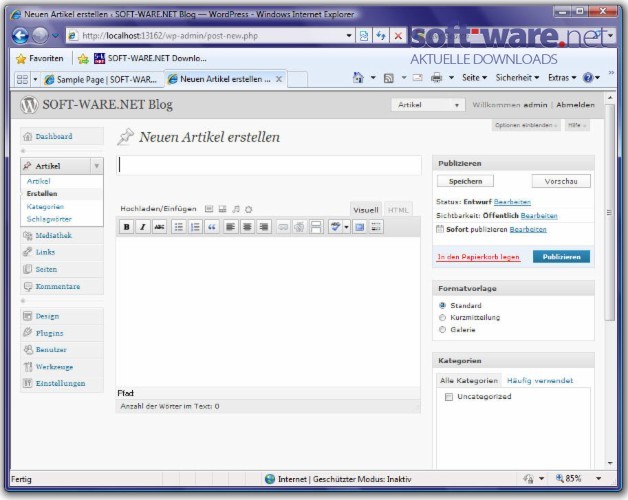Image resolution: width=628 pixels, height=500 pixels.
Task: Edit Sichtbarkeit via Bearbeiten link
Action: click(539, 216)
